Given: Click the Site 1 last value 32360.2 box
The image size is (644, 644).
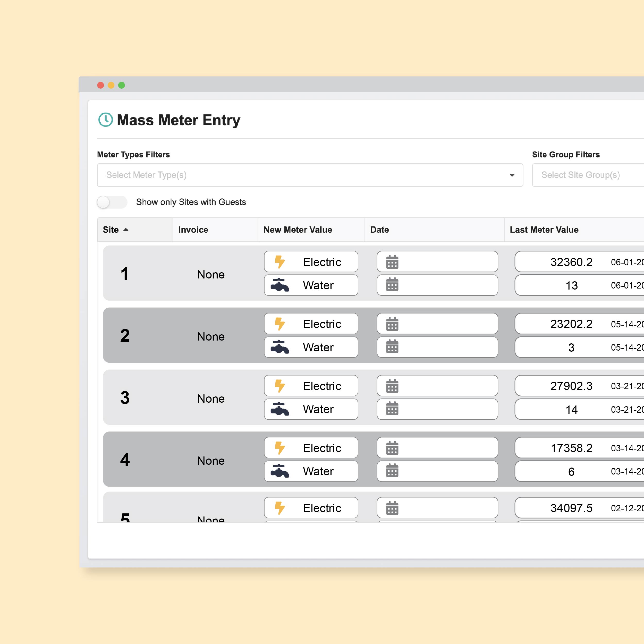Looking at the screenshot, I should point(571,262).
